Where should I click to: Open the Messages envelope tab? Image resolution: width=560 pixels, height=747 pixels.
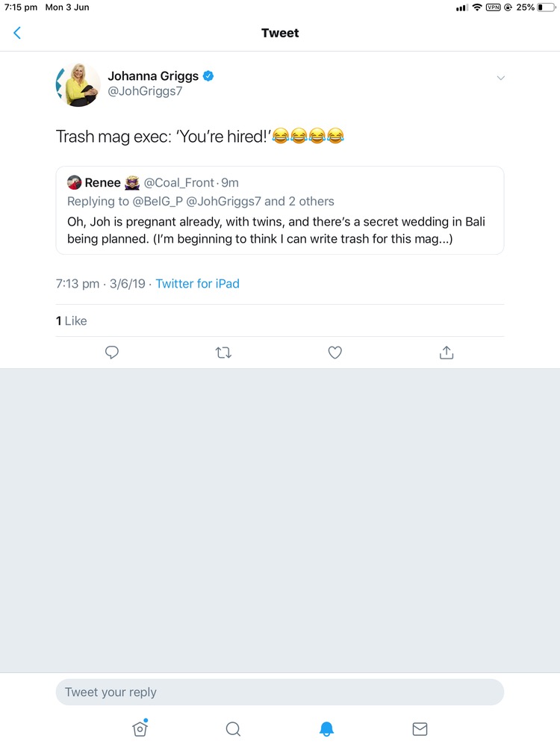pos(420,728)
